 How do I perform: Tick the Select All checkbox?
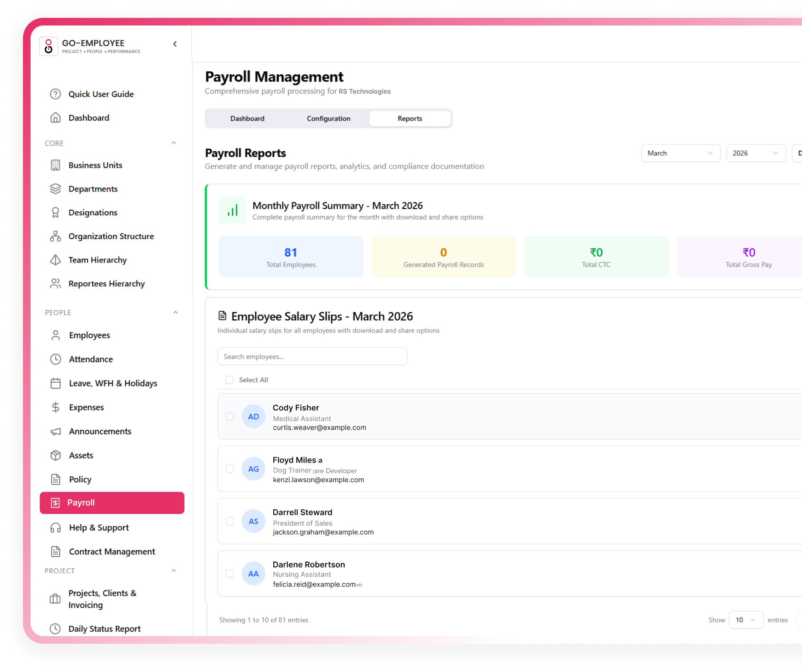pyautogui.click(x=230, y=380)
